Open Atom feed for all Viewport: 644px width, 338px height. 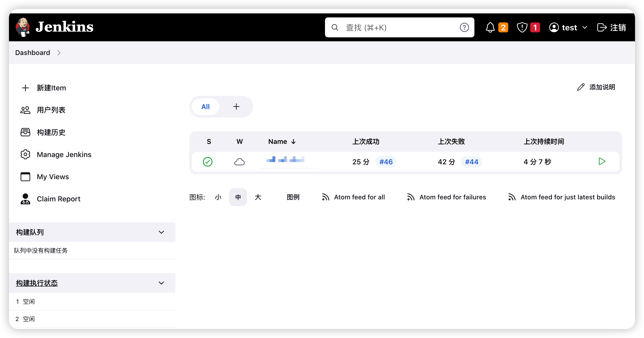tap(359, 197)
